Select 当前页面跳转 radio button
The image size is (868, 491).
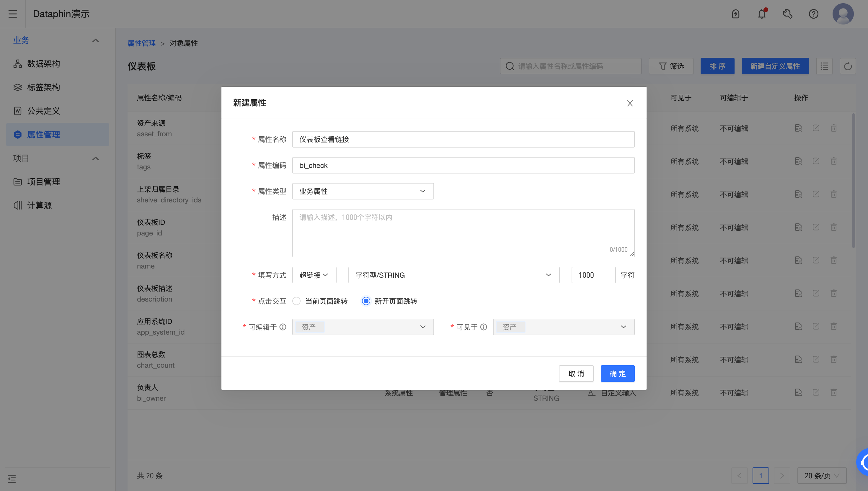296,301
